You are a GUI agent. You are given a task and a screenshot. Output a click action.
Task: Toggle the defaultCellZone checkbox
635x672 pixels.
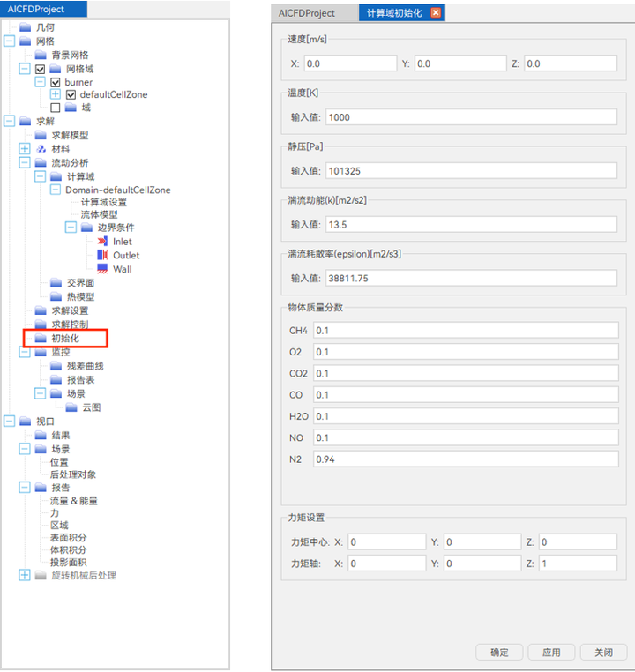71,94
